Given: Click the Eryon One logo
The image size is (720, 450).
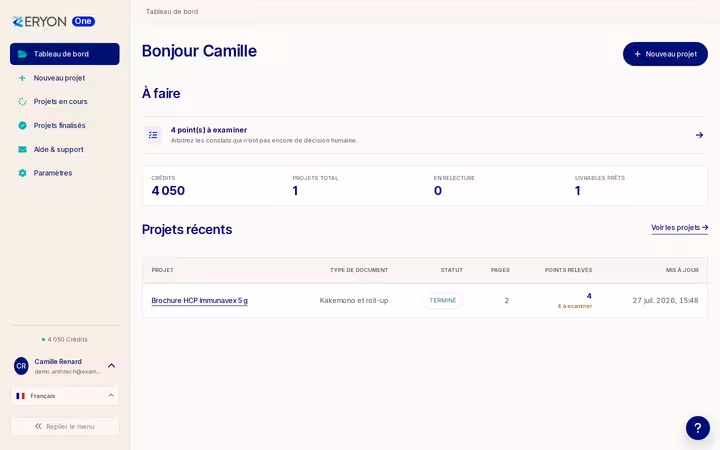Looking at the screenshot, I should click(53, 22).
